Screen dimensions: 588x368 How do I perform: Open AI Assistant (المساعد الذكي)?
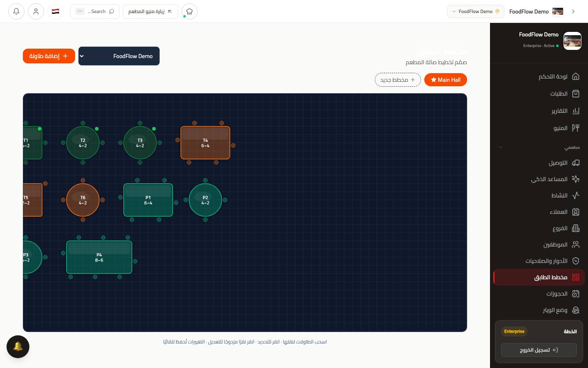(539, 179)
